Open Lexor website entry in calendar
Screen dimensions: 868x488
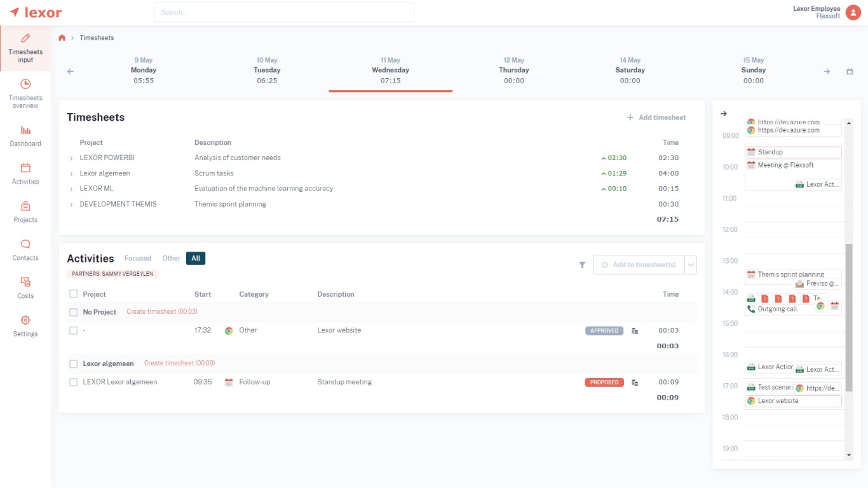793,401
